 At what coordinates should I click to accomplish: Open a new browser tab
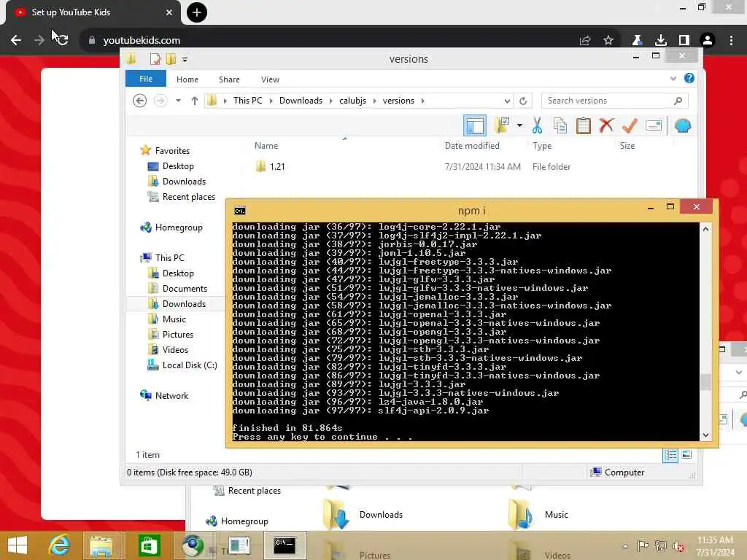197,12
